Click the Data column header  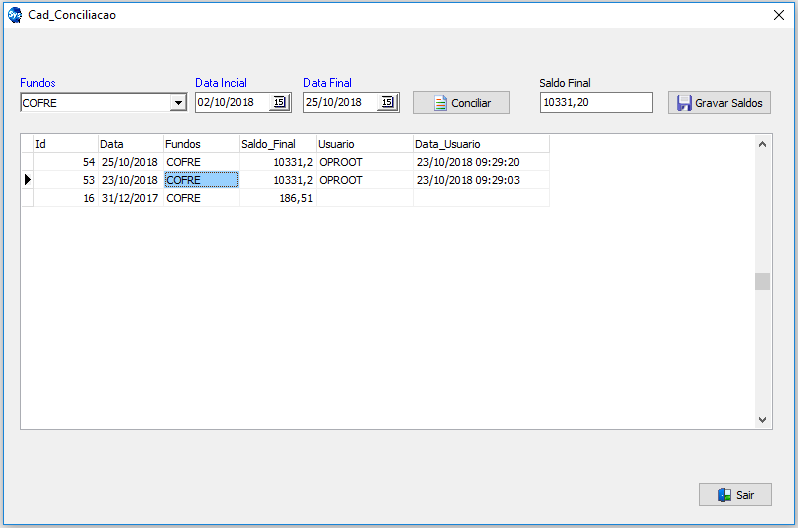tap(130, 144)
